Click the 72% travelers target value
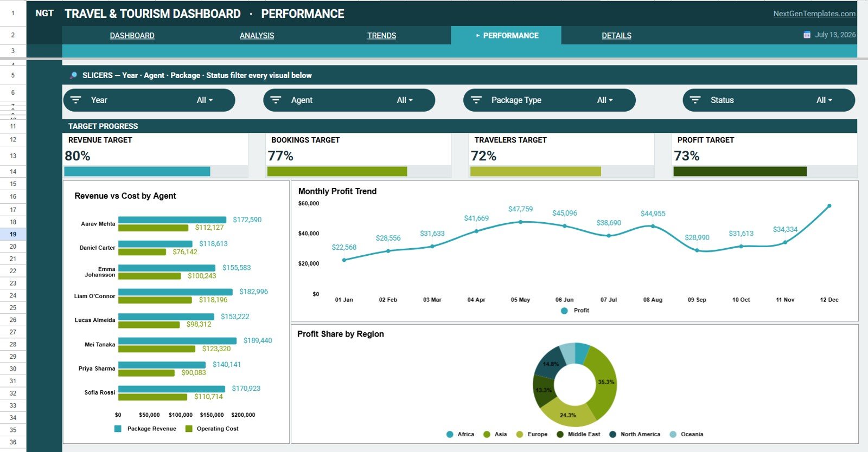The height and width of the screenshot is (452, 868). click(483, 156)
